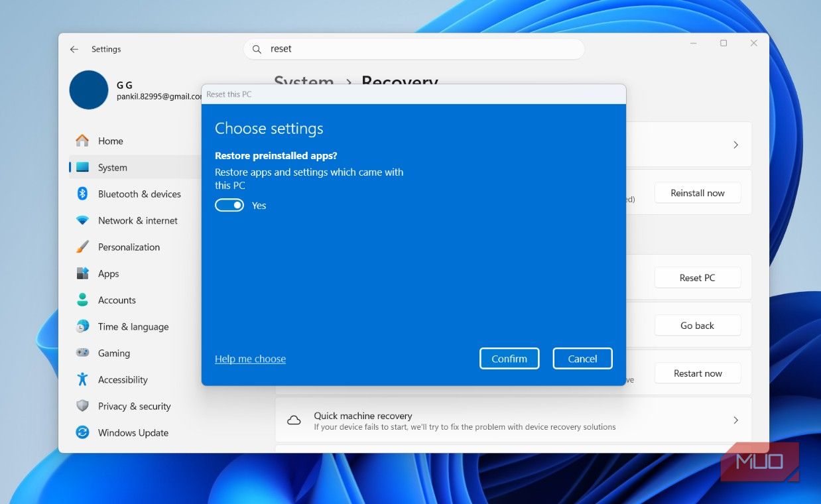821x504 pixels.
Task: Click the Quick machine recovery cloud icon
Action: [294, 420]
